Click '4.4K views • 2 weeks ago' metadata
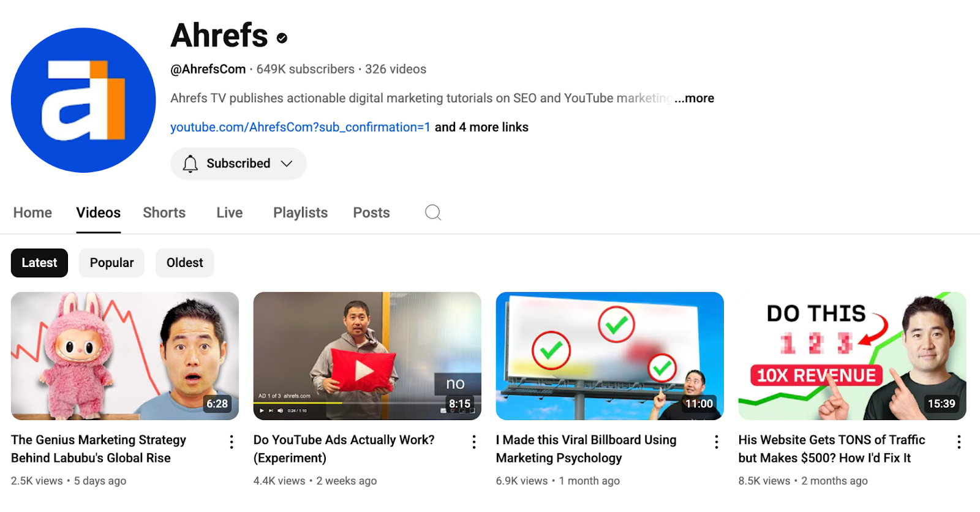 click(x=315, y=481)
